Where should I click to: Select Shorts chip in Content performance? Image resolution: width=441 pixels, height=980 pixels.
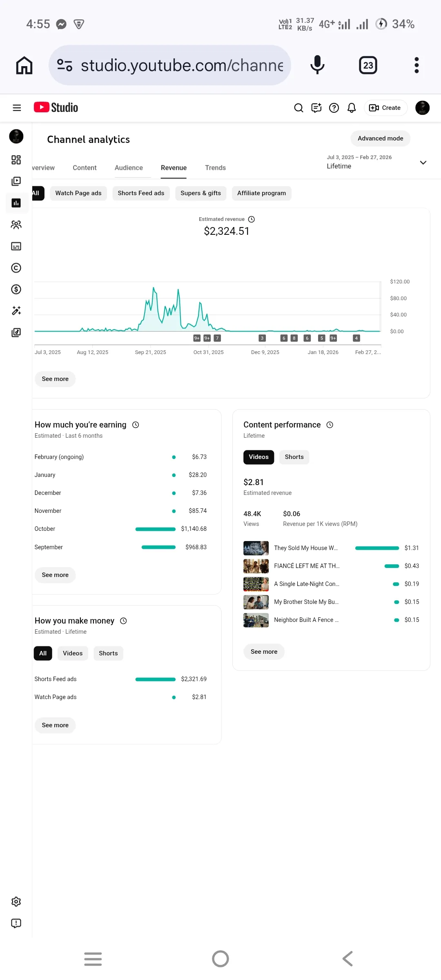pyautogui.click(x=294, y=457)
